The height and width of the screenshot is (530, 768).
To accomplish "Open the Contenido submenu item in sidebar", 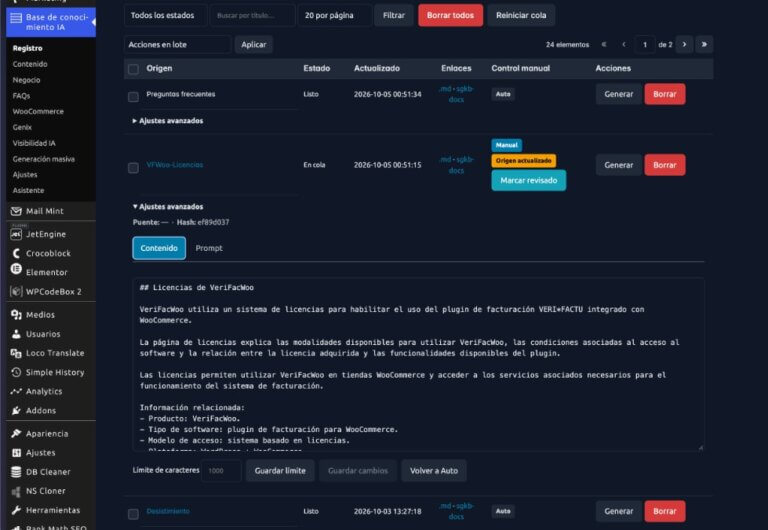I will click(30, 64).
